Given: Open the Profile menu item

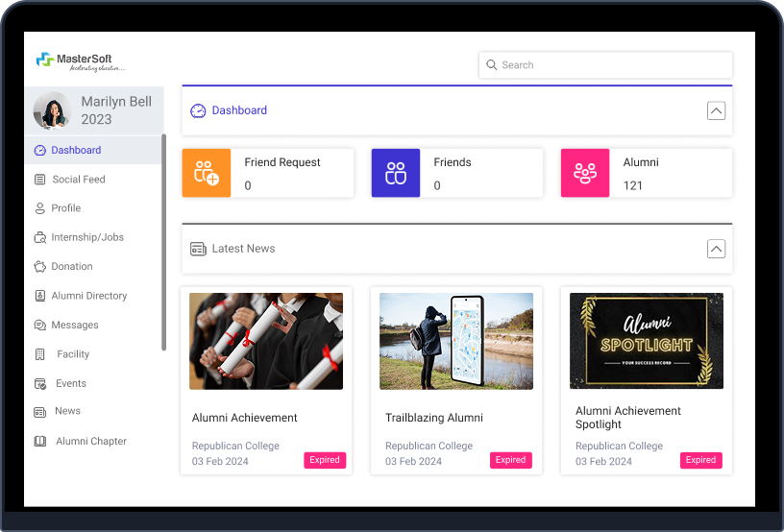Looking at the screenshot, I should pyautogui.click(x=65, y=208).
